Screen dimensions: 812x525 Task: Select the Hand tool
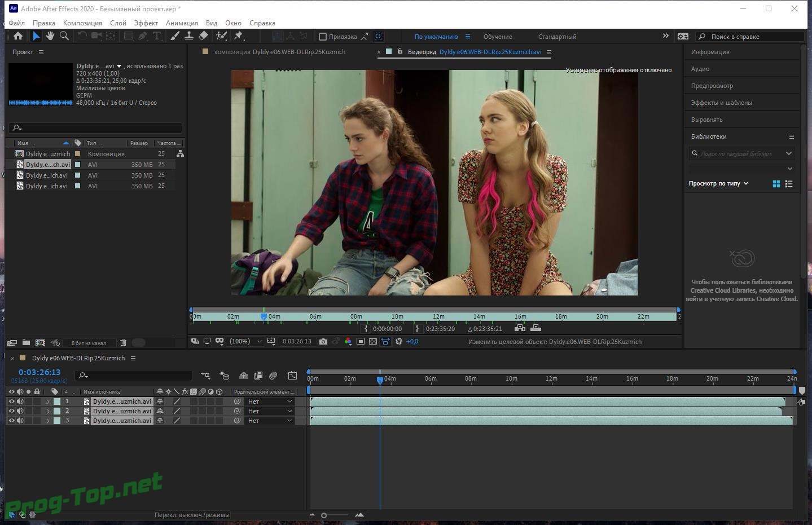point(50,36)
